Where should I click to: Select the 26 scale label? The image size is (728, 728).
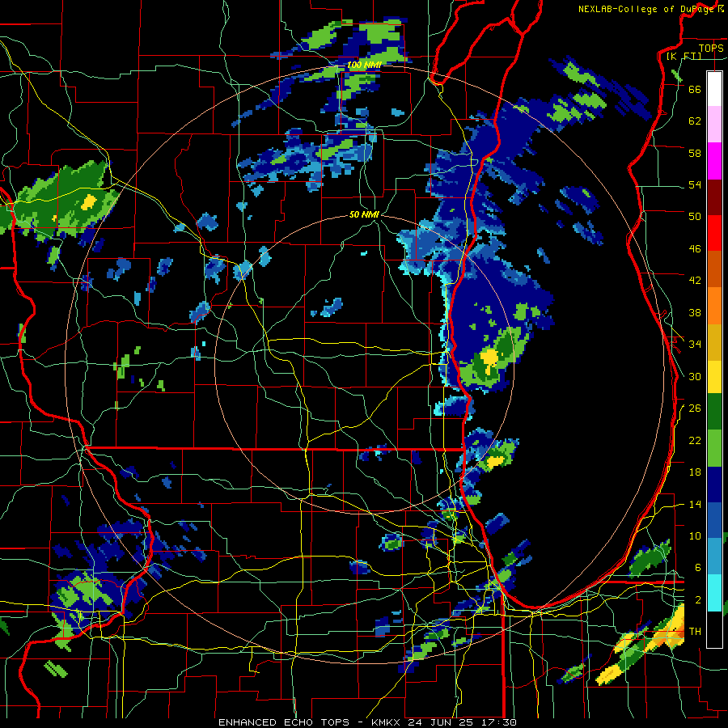[695, 408]
